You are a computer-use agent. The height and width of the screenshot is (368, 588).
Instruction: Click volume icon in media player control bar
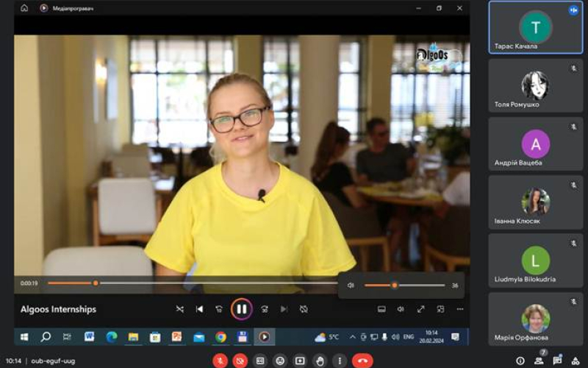click(401, 309)
